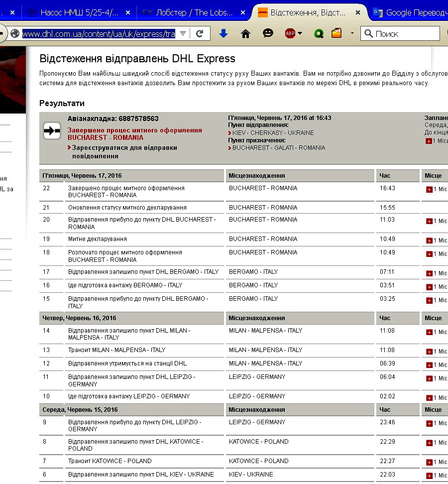
Task: Expand pieces for row 11 at 06:04
Action: pyautogui.click(x=429, y=378)
